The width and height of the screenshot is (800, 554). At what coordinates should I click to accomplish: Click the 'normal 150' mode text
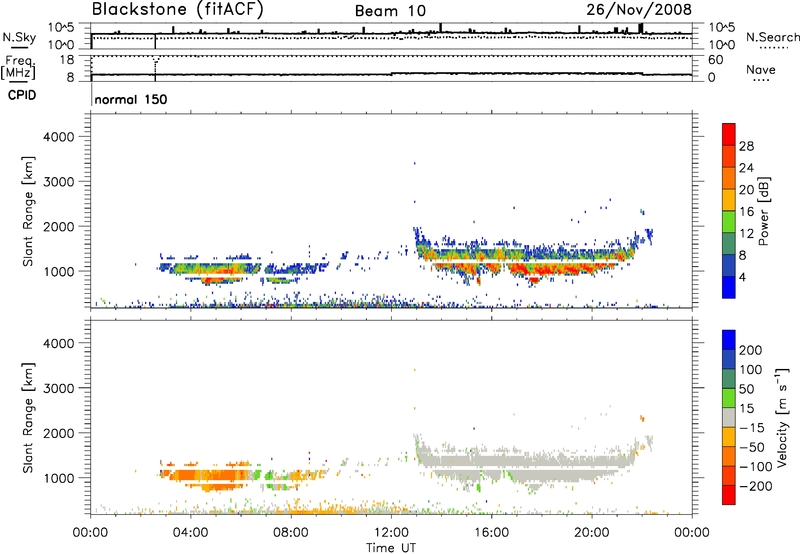[131, 99]
